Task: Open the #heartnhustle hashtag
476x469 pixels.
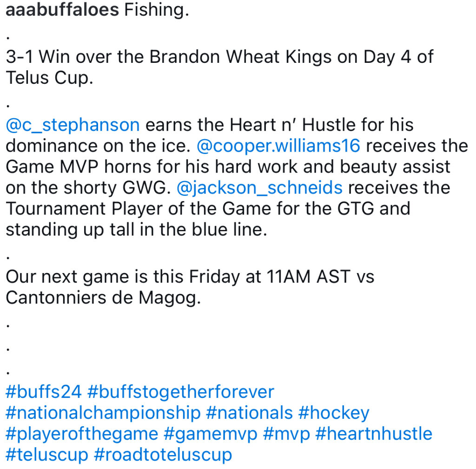Action: [x=374, y=434]
